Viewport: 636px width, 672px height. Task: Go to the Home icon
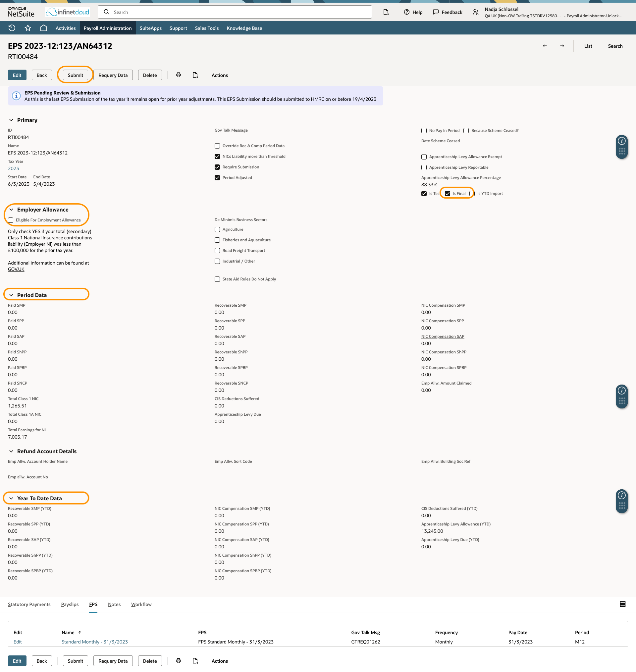point(44,28)
